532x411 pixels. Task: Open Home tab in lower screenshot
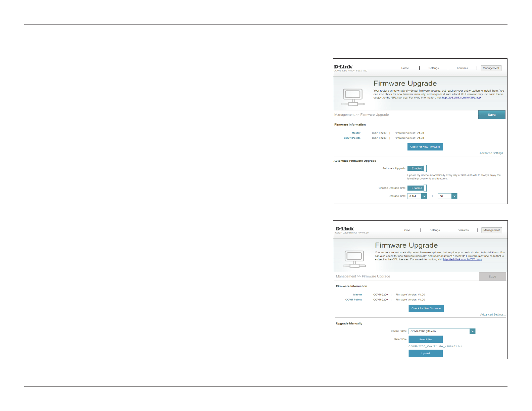tap(406, 230)
